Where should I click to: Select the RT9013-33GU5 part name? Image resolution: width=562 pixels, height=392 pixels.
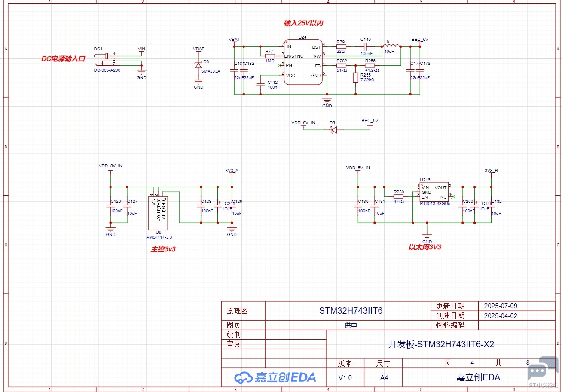[435, 204]
